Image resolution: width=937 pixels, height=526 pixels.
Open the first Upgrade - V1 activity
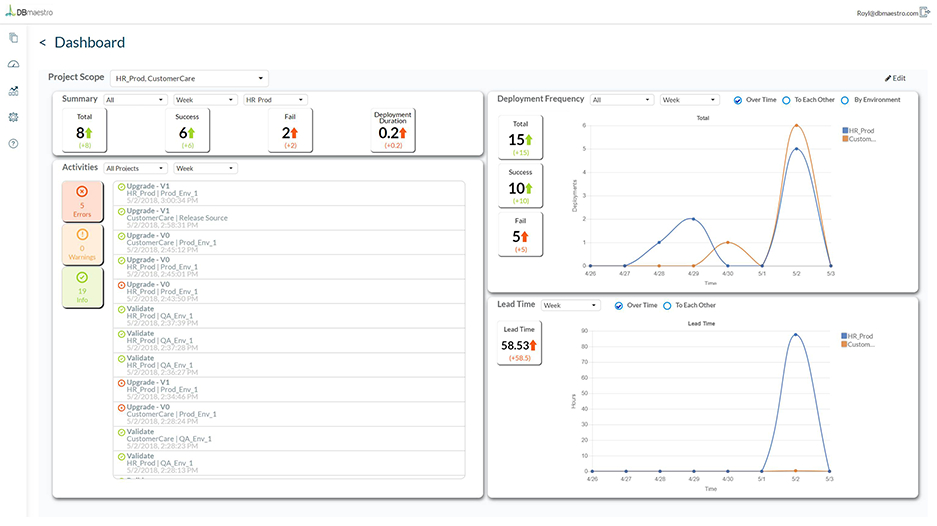(x=289, y=194)
